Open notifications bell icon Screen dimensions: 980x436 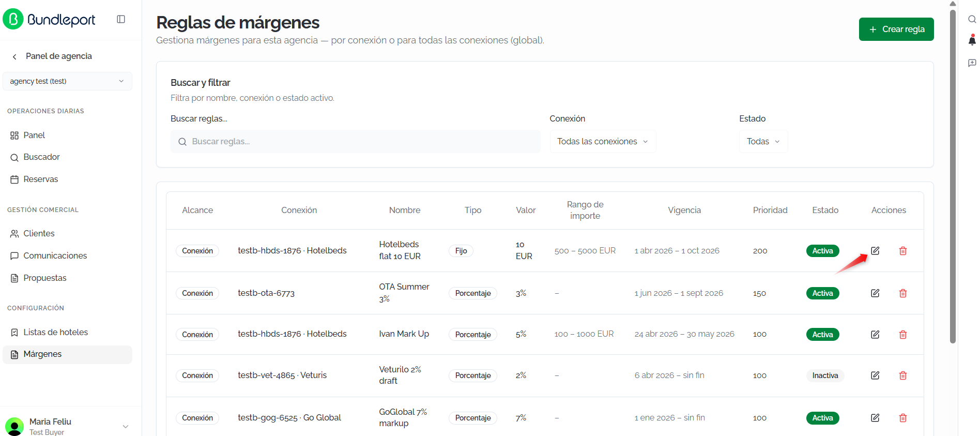972,40
